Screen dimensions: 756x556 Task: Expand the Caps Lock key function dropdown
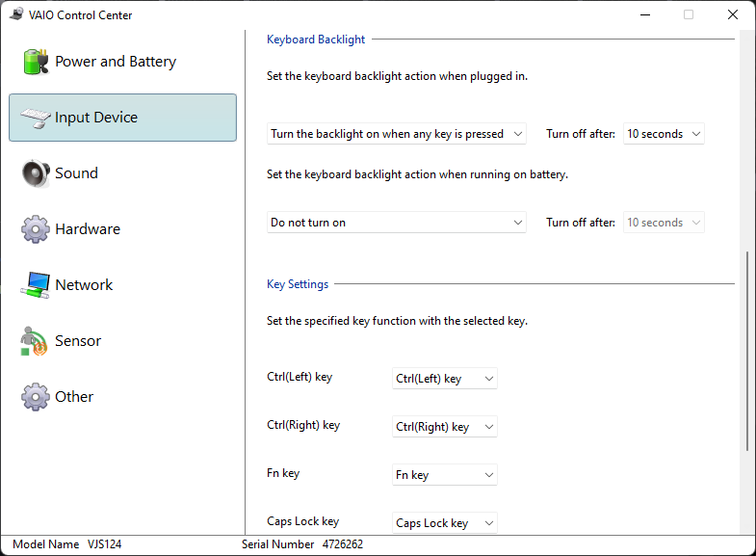[x=445, y=522]
